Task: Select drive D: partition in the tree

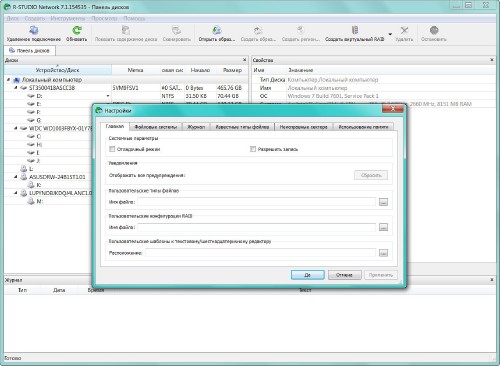Action: tap(39, 96)
